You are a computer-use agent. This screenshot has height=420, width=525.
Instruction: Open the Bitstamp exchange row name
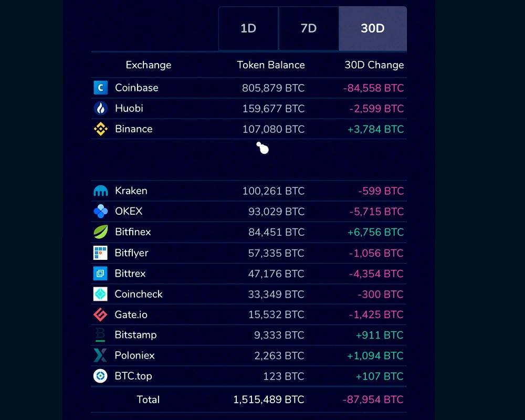(135, 335)
